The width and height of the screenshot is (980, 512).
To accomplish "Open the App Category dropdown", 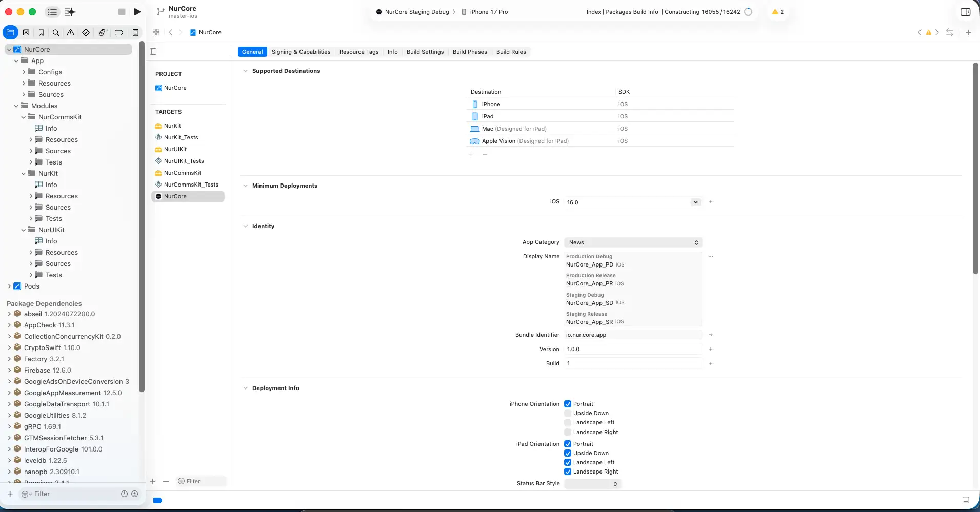I will pyautogui.click(x=633, y=242).
